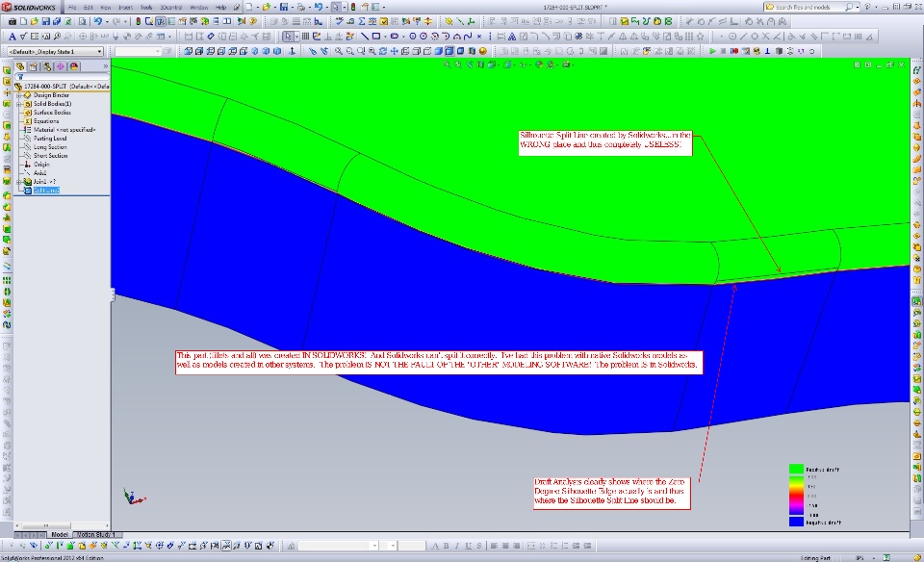Image resolution: width=924 pixels, height=562 pixels.
Task: Expand the manager tabs chevron
Action: point(106,66)
